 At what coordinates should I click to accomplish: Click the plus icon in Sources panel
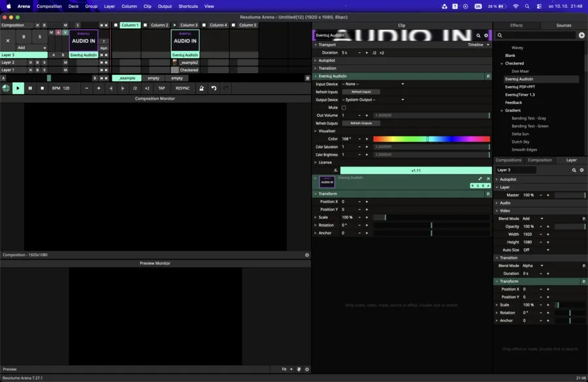(x=581, y=35)
